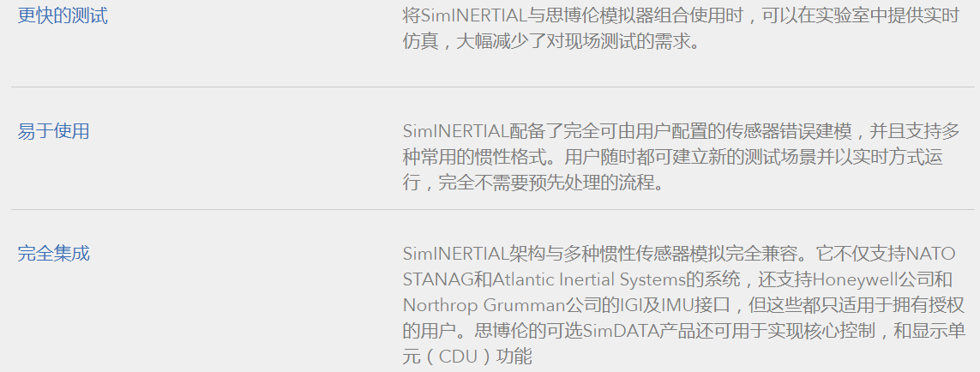
Task: Click the divider line above 易于使用
Action: [492, 87]
